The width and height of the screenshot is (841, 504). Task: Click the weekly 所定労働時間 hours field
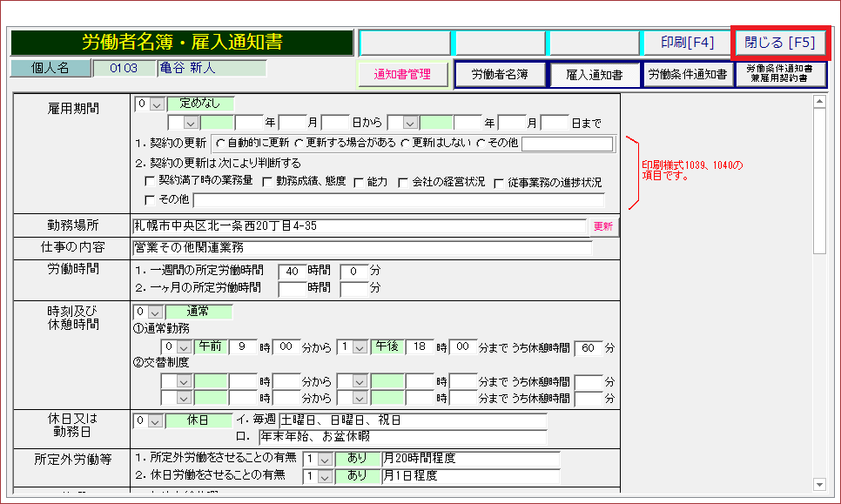tap(292, 271)
